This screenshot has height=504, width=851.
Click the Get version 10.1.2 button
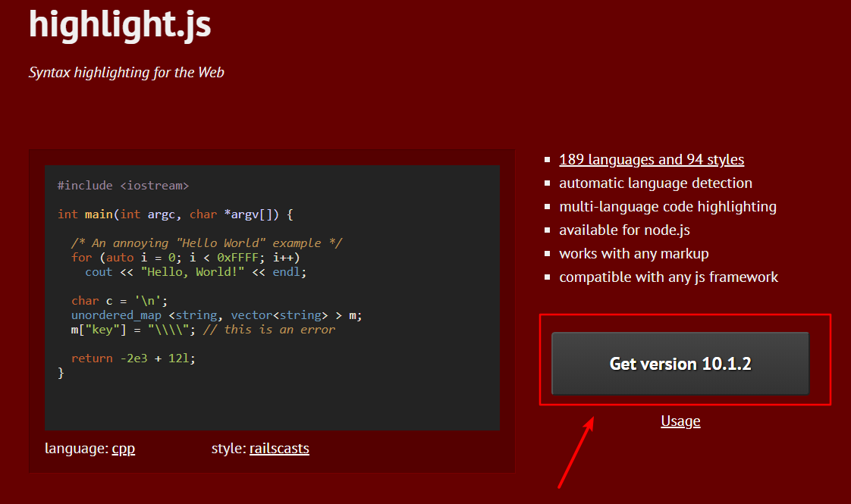coord(680,363)
